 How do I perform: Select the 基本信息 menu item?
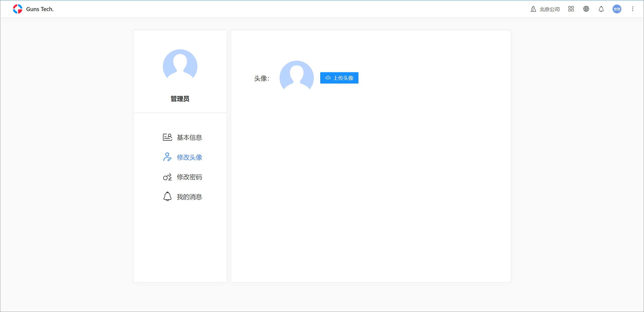[189, 137]
